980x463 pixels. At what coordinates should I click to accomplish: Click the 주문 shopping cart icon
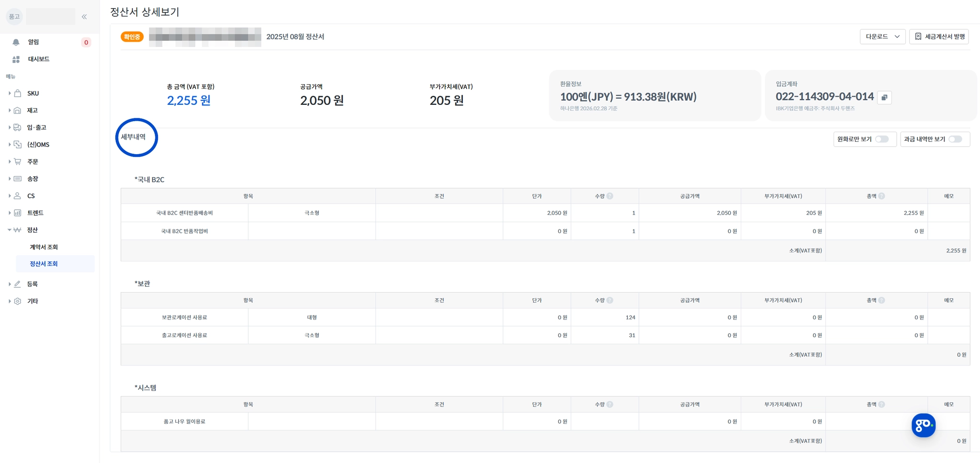tap(18, 162)
